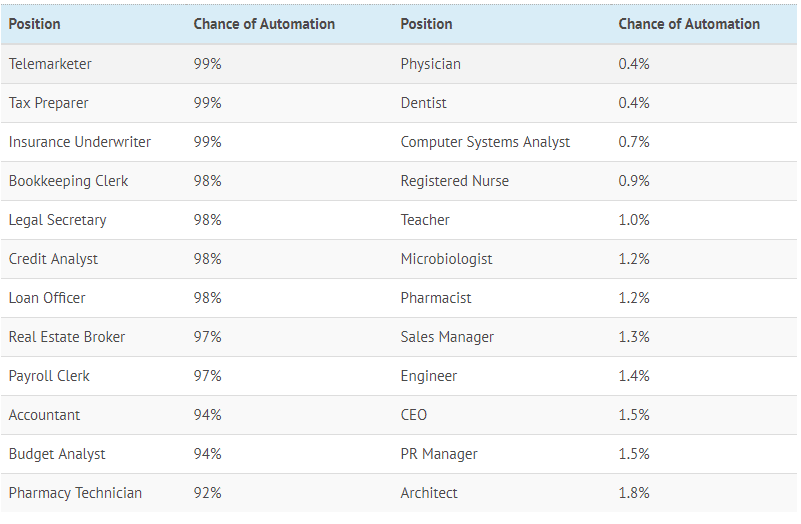Screen dimensions: 801x524
Task: Click the Physician position cell
Action: [431, 64]
